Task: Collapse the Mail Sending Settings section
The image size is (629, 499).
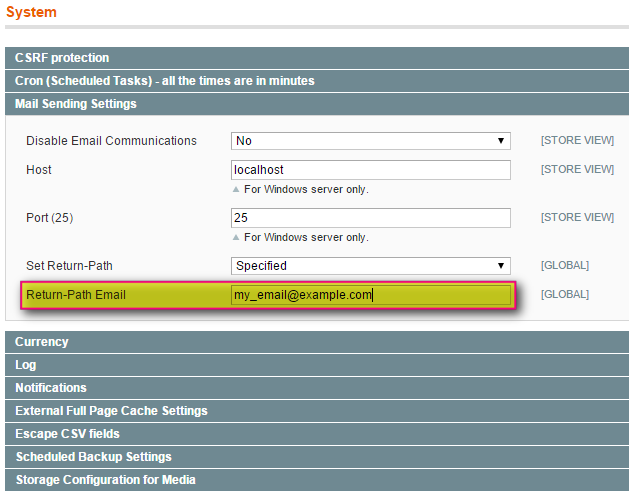Action: click(x=76, y=103)
